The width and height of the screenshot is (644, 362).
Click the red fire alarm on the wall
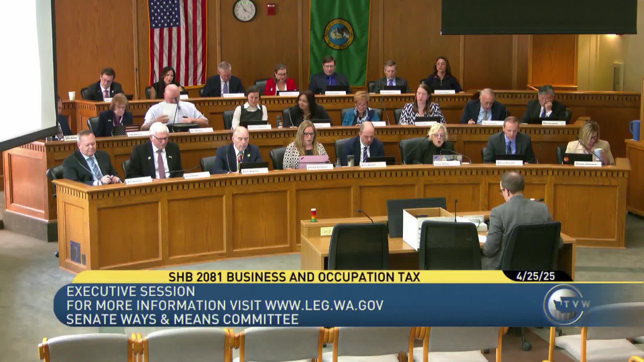pyautogui.click(x=270, y=9)
